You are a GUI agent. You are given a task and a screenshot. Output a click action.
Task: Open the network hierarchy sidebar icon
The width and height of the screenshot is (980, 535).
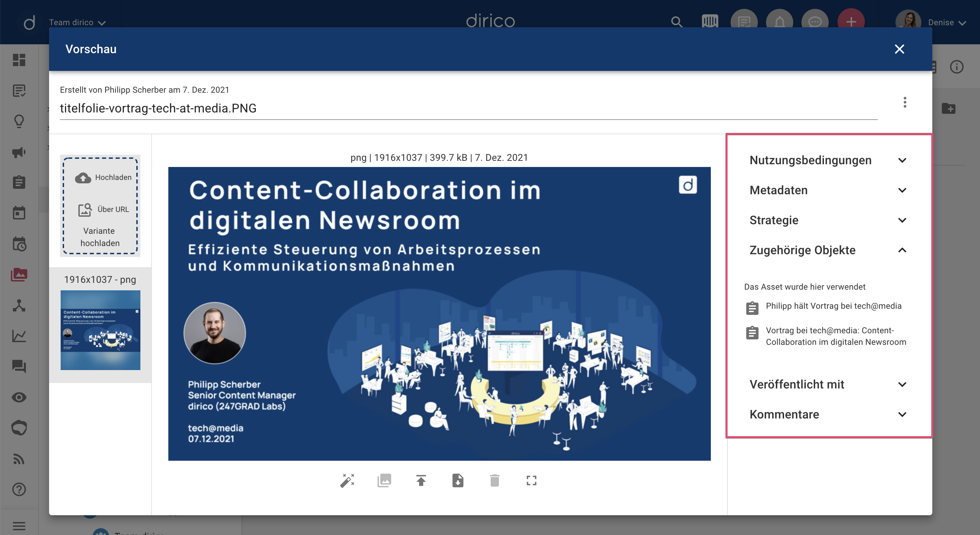pos(19,305)
